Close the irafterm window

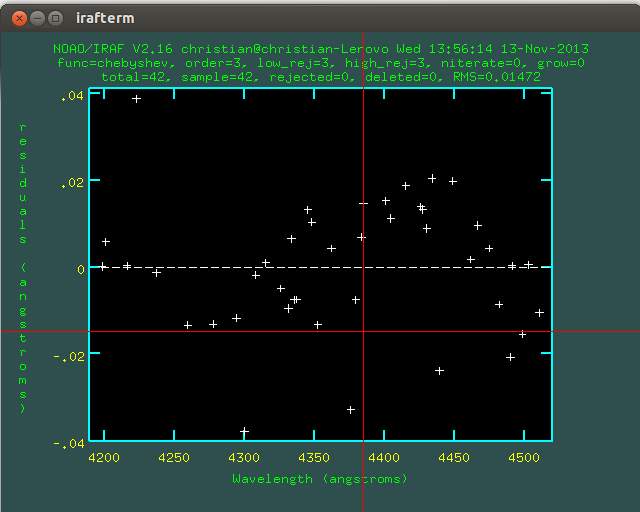point(17,18)
